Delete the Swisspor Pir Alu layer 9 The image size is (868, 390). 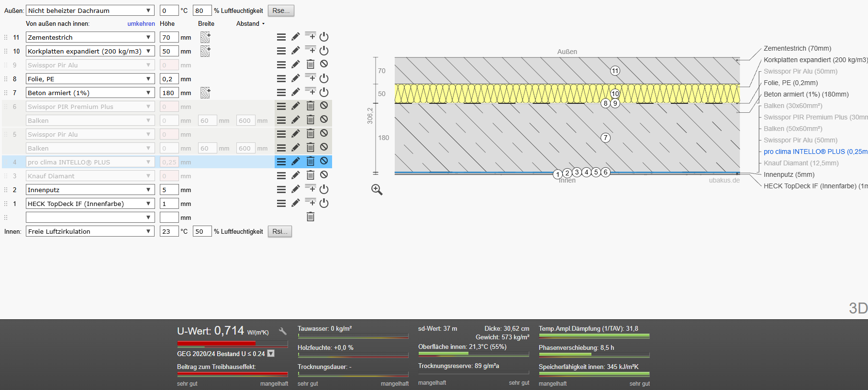pyautogui.click(x=311, y=65)
